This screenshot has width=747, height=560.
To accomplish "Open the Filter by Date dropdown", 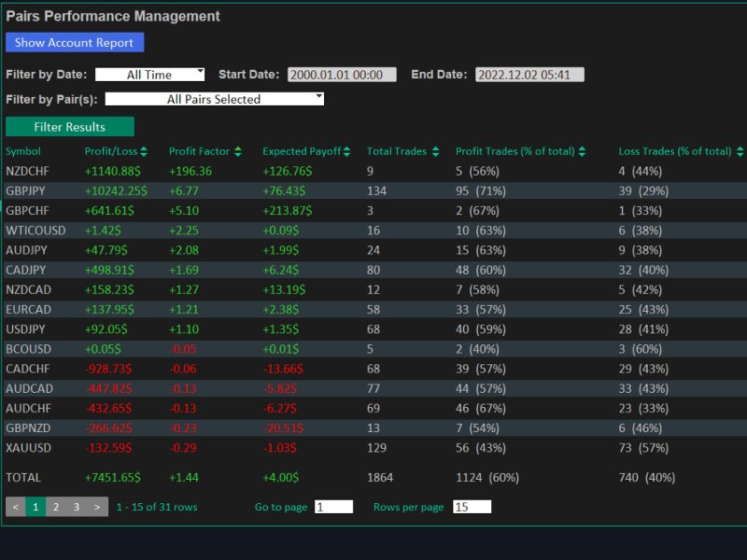I will click(150, 75).
